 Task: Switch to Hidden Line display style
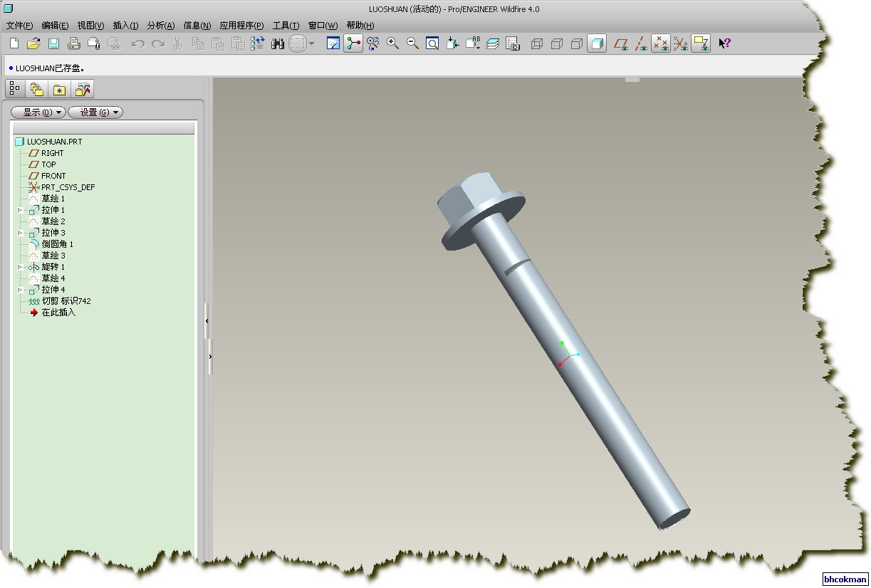pyautogui.click(x=557, y=43)
